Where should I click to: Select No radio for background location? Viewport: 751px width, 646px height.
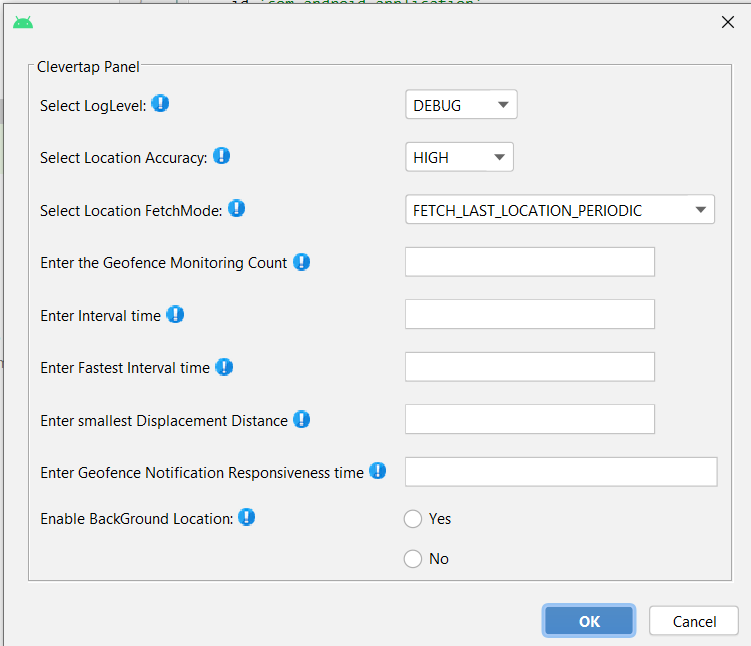click(413, 558)
